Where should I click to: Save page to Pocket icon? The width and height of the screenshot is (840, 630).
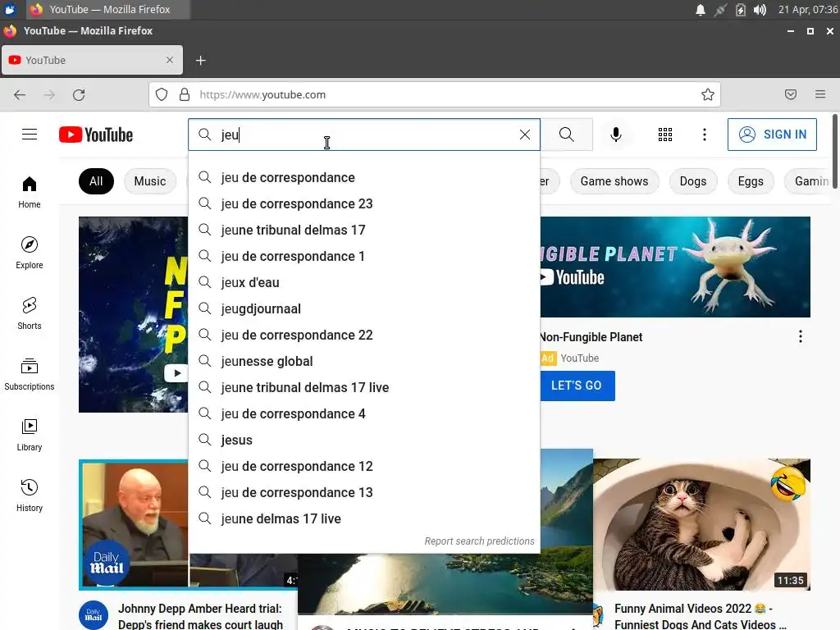791,95
